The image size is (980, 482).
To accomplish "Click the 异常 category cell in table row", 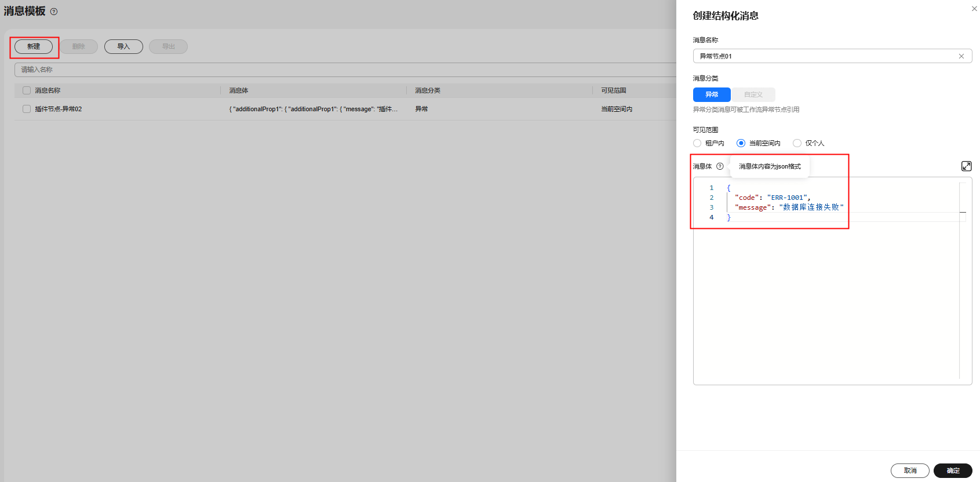I will click(x=421, y=109).
